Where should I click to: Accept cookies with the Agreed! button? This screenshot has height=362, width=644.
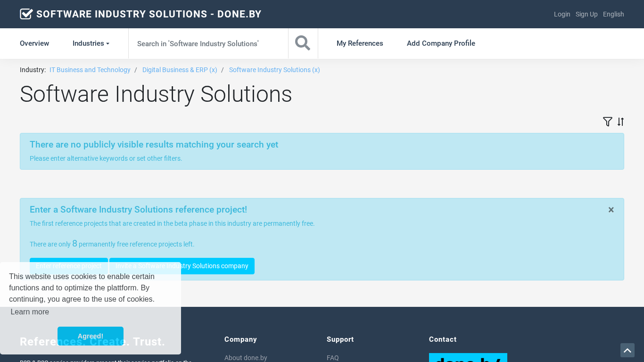(91, 336)
